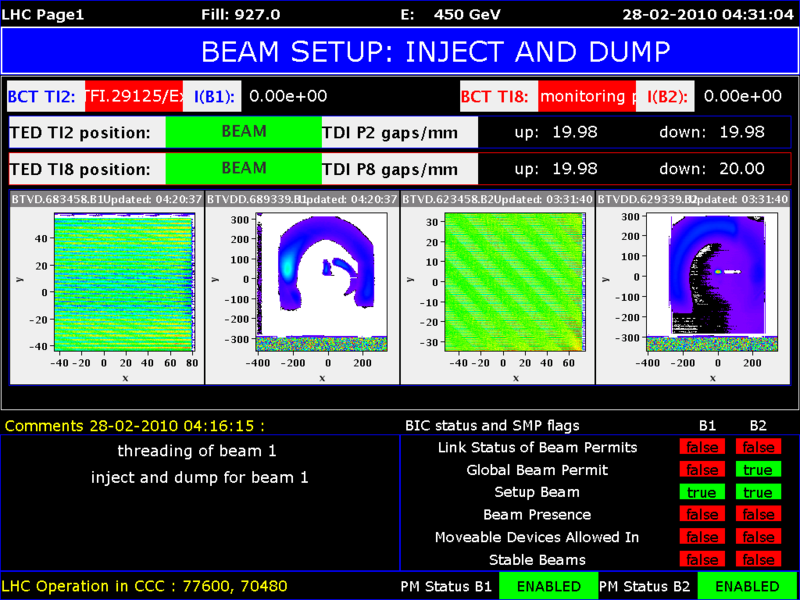
Task: Click the TDI P2 gaps/mm label
Action: 400,132
